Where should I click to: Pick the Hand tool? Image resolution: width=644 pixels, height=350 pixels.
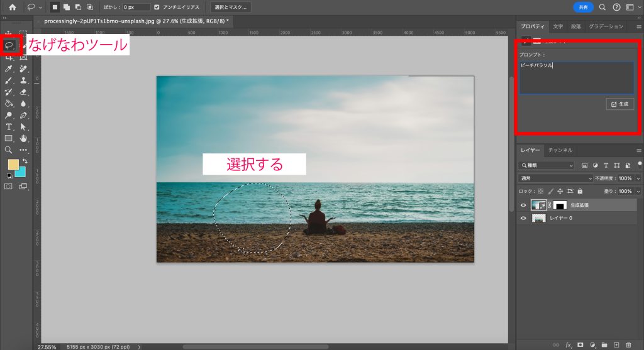pyautogui.click(x=23, y=138)
